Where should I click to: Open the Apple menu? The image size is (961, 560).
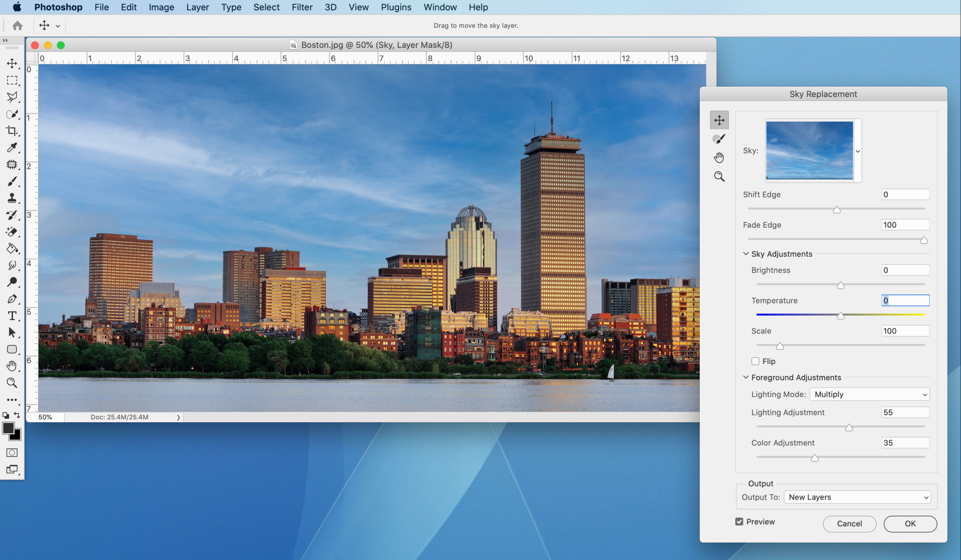tap(17, 7)
